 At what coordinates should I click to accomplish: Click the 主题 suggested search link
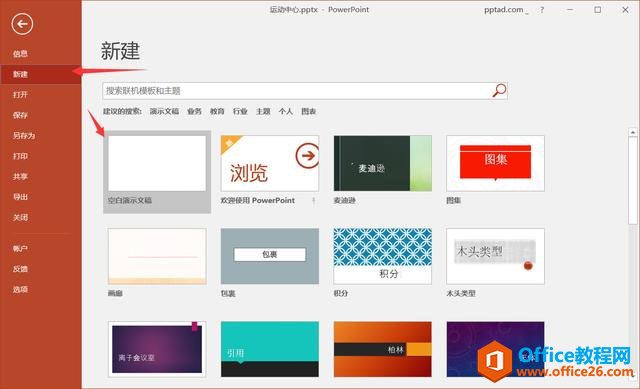[263, 111]
